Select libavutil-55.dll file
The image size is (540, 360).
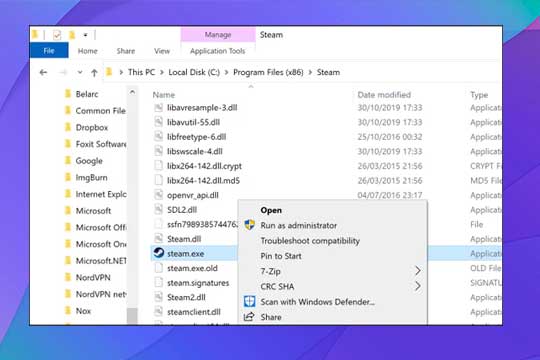tap(193, 122)
